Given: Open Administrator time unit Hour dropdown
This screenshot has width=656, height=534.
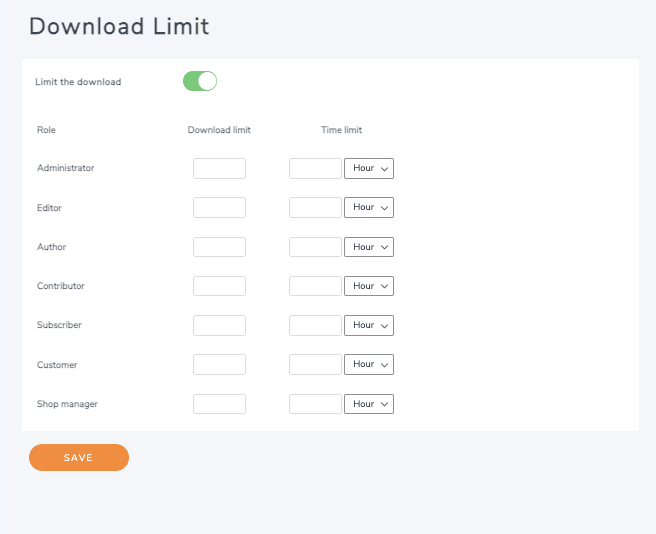Looking at the screenshot, I should (x=369, y=168).
